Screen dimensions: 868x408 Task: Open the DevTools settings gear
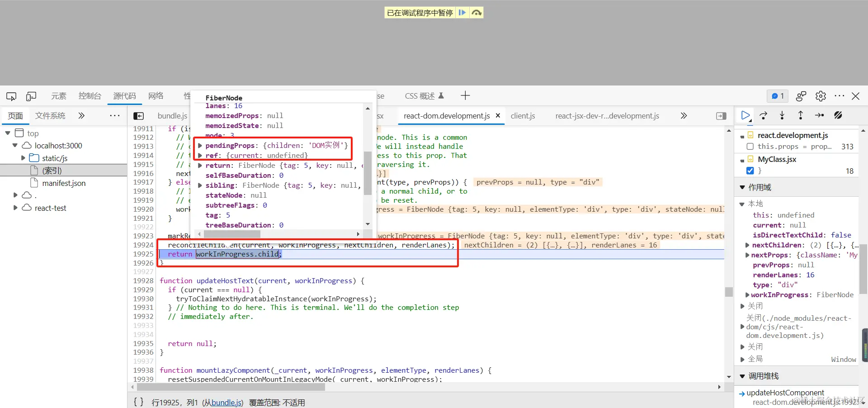(821, 96)
